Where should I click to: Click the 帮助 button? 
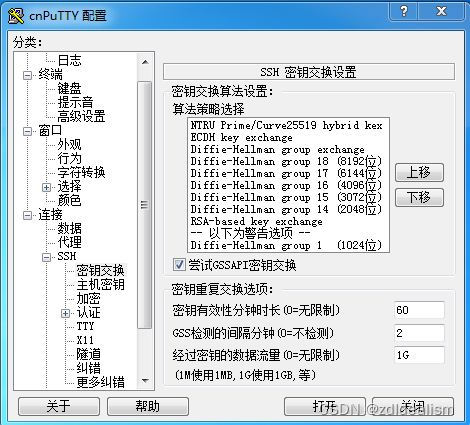[x=148, y=406]
